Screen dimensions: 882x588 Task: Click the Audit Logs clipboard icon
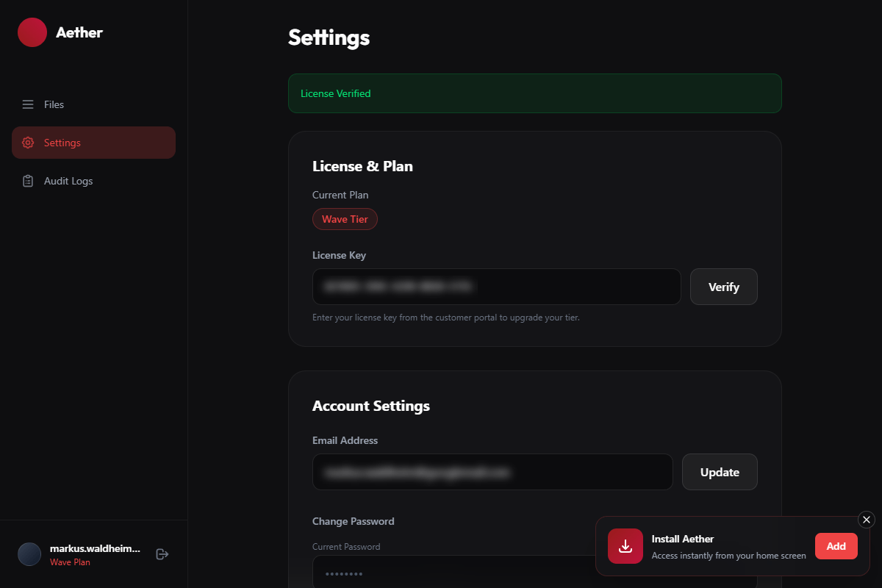[28, 181]
